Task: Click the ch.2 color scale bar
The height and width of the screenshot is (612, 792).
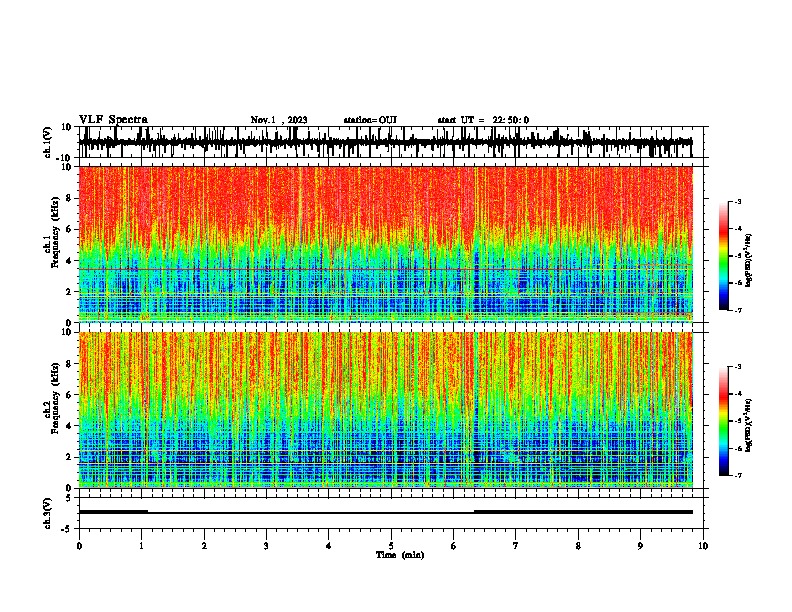Action: click(x=724, y=421)
